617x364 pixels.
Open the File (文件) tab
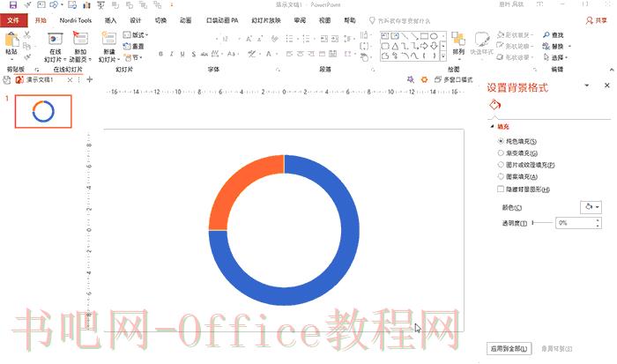(13, 20)
